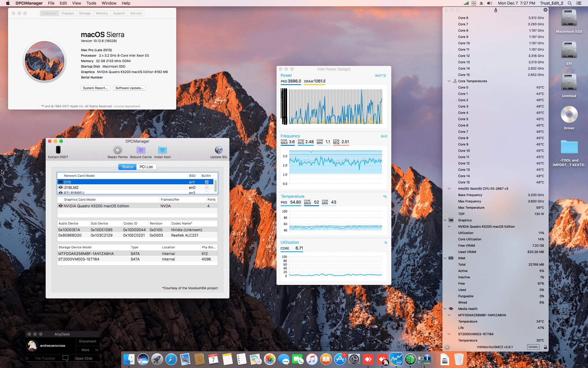Open Intel Power Gadget from the dock

[x=396, y=359]
